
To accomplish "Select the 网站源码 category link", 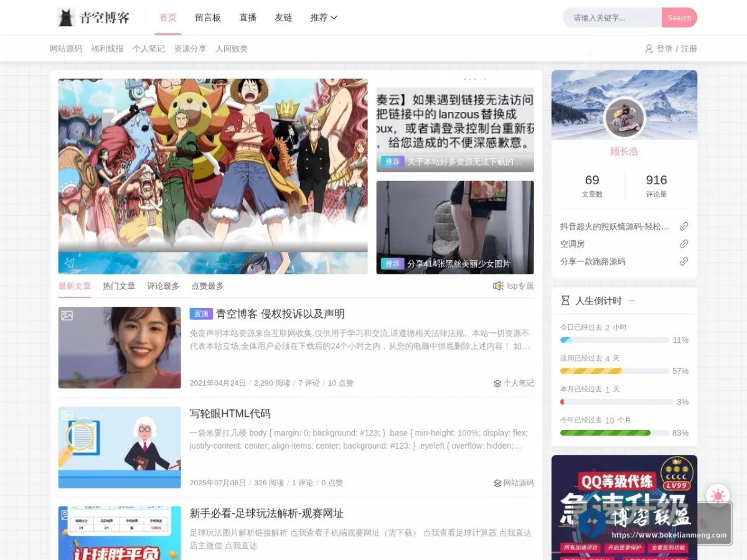I will click(66, 49).
